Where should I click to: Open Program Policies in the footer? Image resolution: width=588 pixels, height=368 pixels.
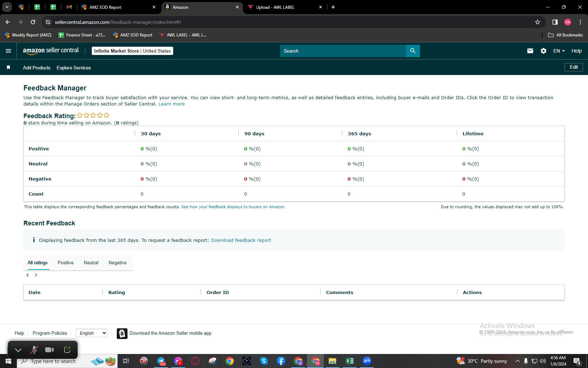[x=50, y=333]
